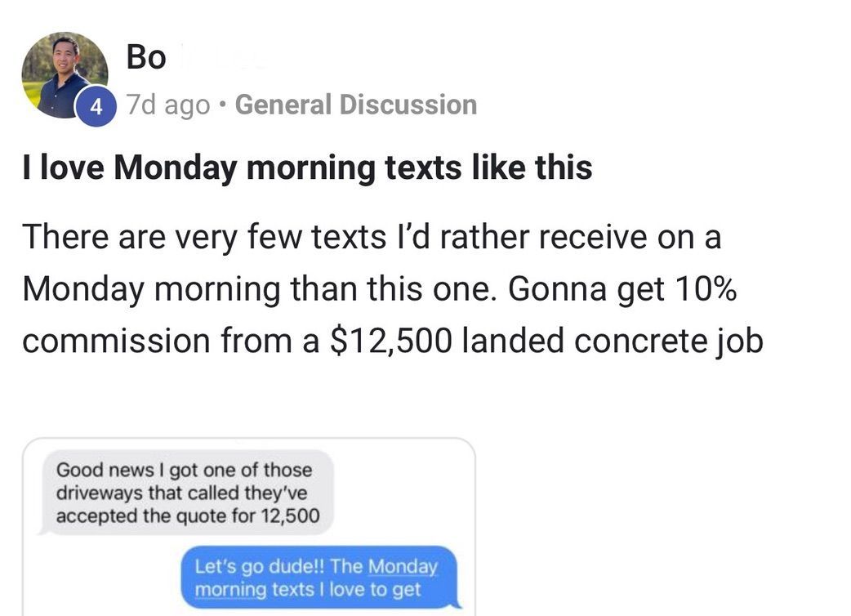
Task: Open the General Discussion category
Action: click(x=355, y=105)
